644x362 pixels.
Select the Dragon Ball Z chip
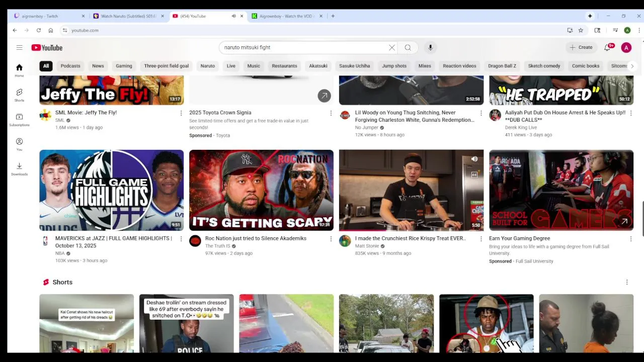502,66
